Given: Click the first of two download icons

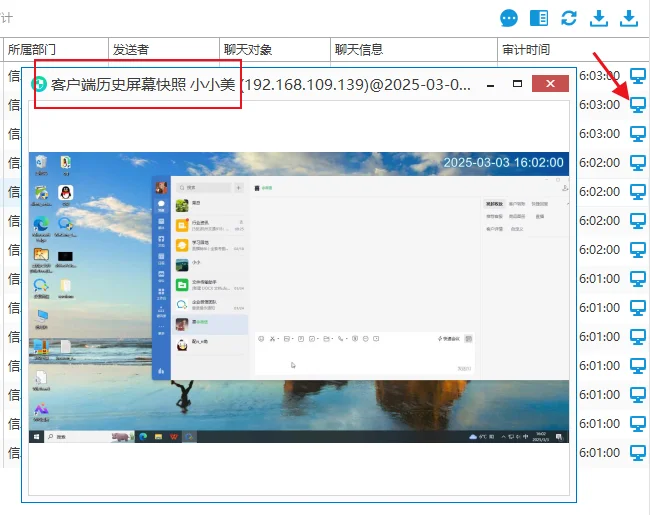Looking at the screenshot, I should (599, 18).
